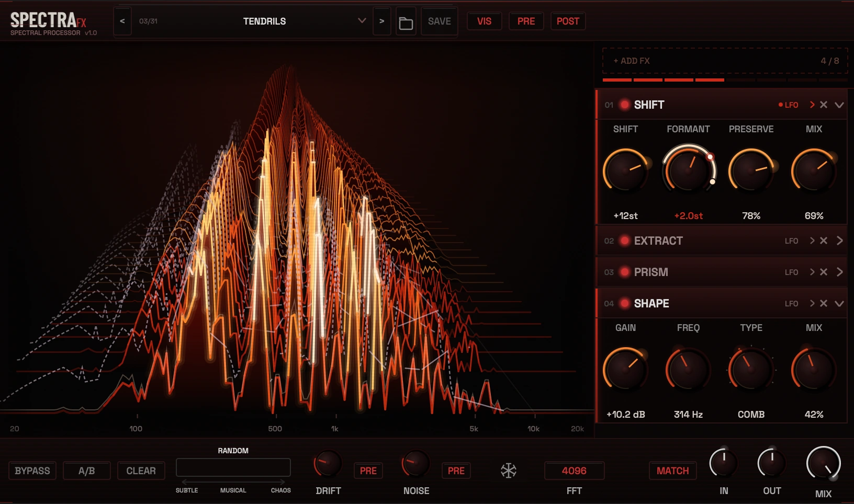Click the small arrow beside PRISM LFO
The width and height of the screenshot is (854, 504).
click(812, 272)
